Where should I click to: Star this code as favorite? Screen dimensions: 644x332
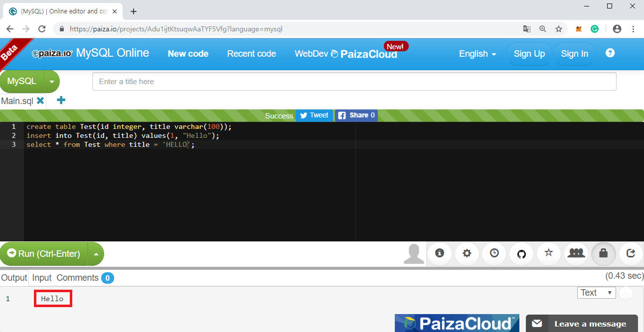[x=549, y=253]
